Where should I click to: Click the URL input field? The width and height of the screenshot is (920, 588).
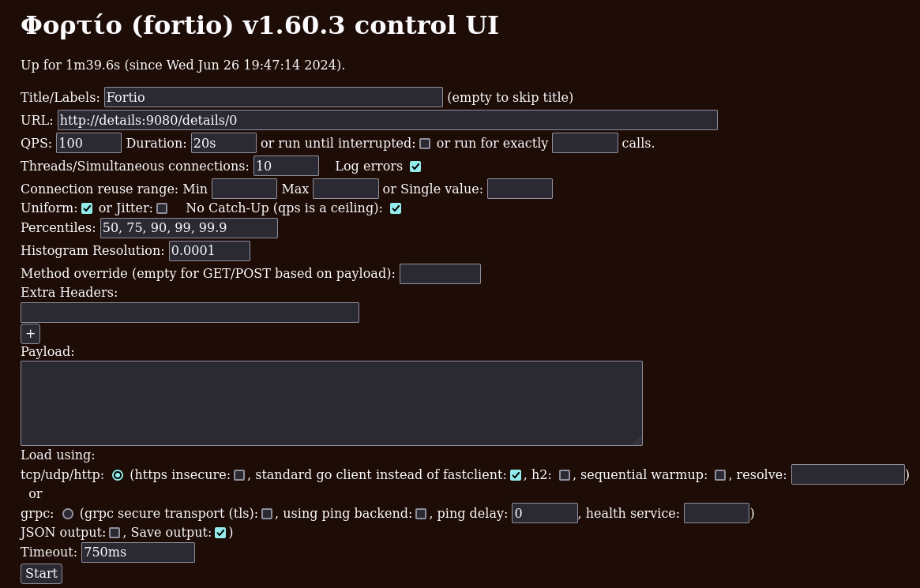387,120
